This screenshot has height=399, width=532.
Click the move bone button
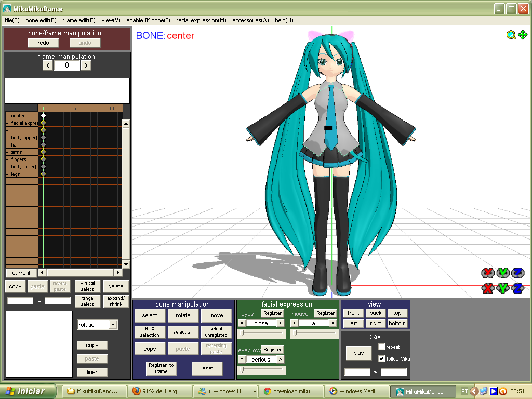(x=216, y=315)
